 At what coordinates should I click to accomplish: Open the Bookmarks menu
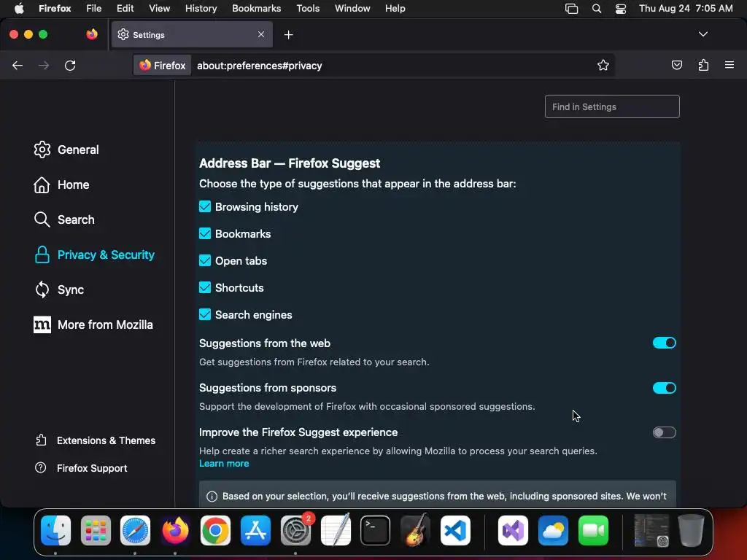point(256,9)
